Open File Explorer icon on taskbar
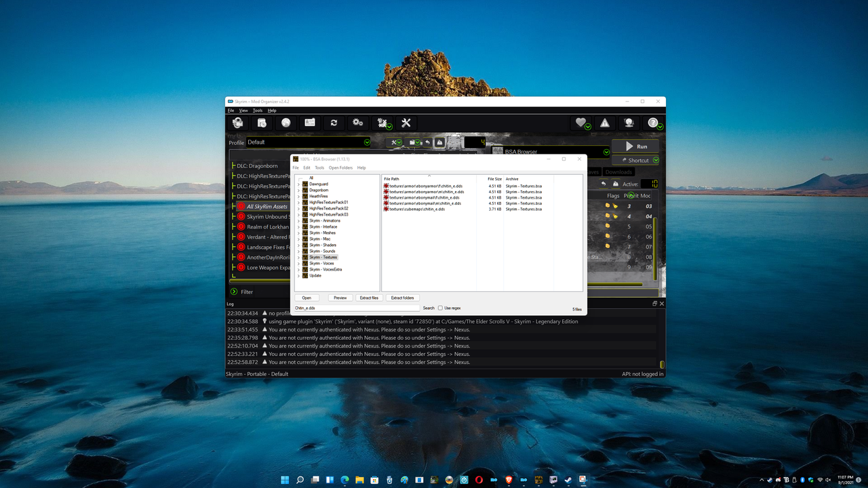Viewport: 868px width, 488px height. (x=359, y=480)
